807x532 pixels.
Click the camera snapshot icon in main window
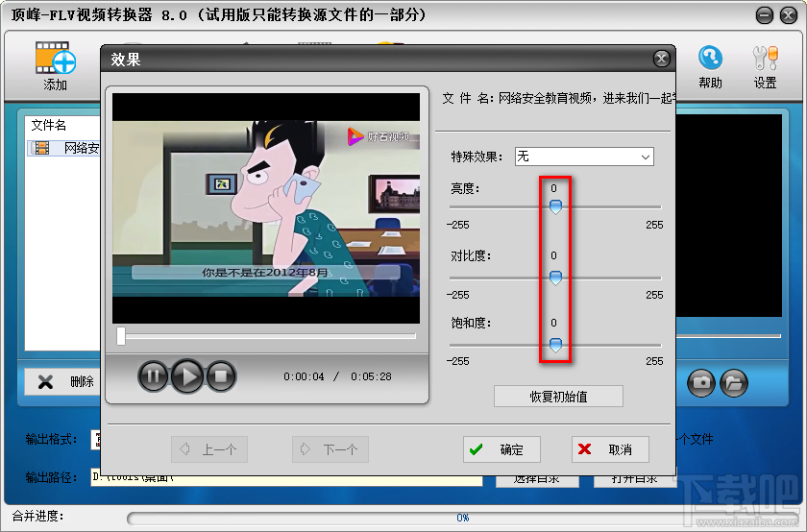tap(701, 383)
